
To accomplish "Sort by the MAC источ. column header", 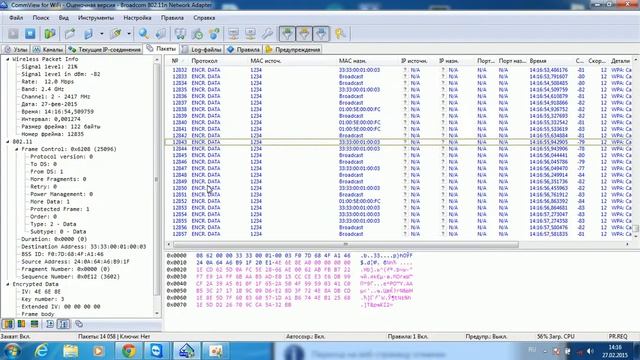I will [266, 61].
